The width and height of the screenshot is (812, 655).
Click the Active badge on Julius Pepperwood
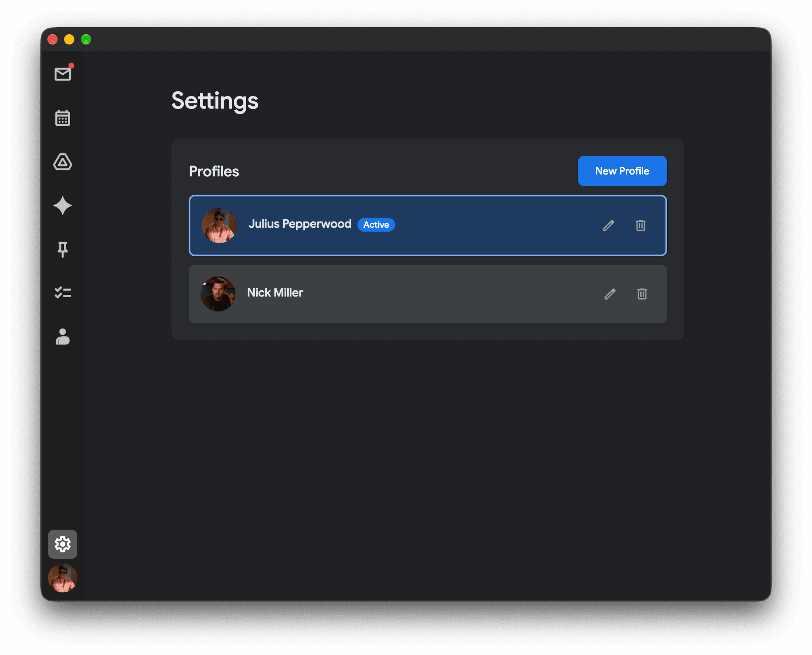point(376,225)
